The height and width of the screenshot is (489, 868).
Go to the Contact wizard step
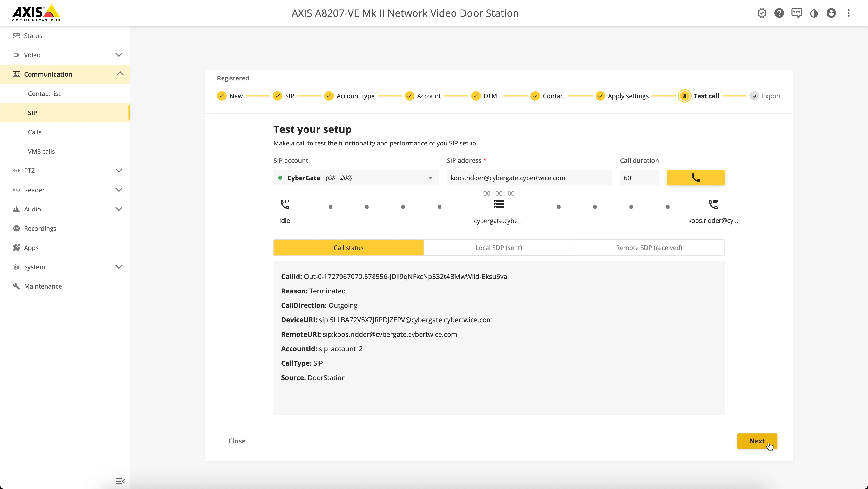click(548, 96)
